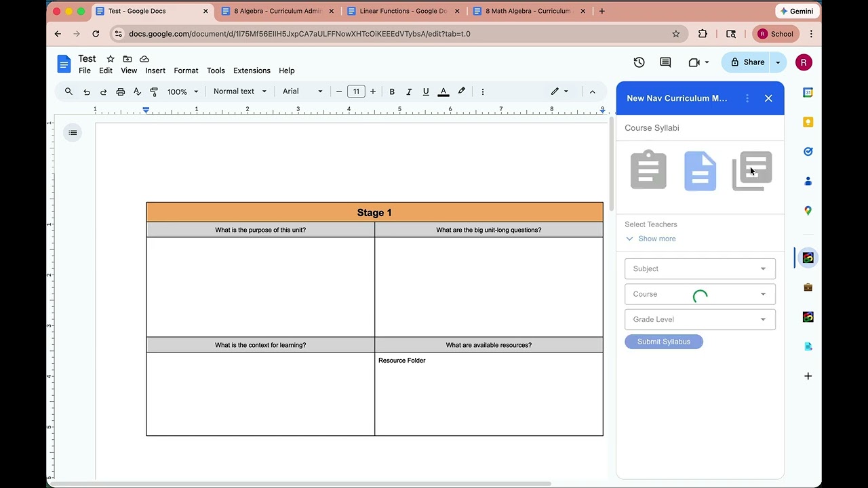
Task: Click the Search the menus magnifier icon
Action: tap(68, 91)
